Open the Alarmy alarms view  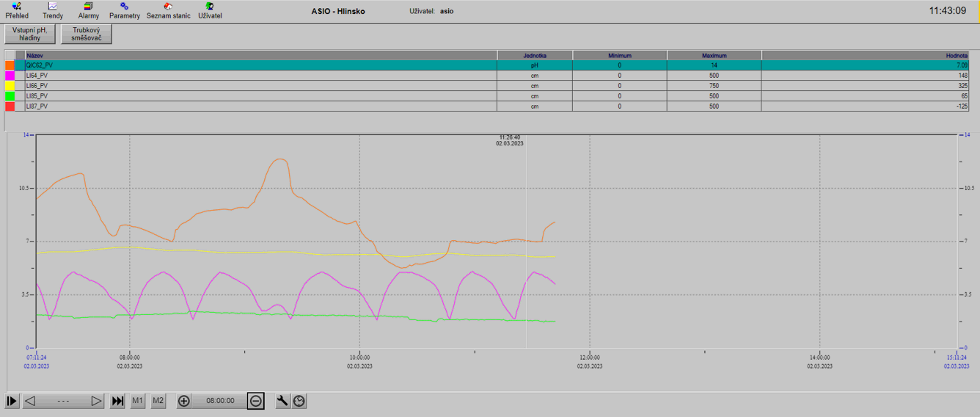(88, 10)
